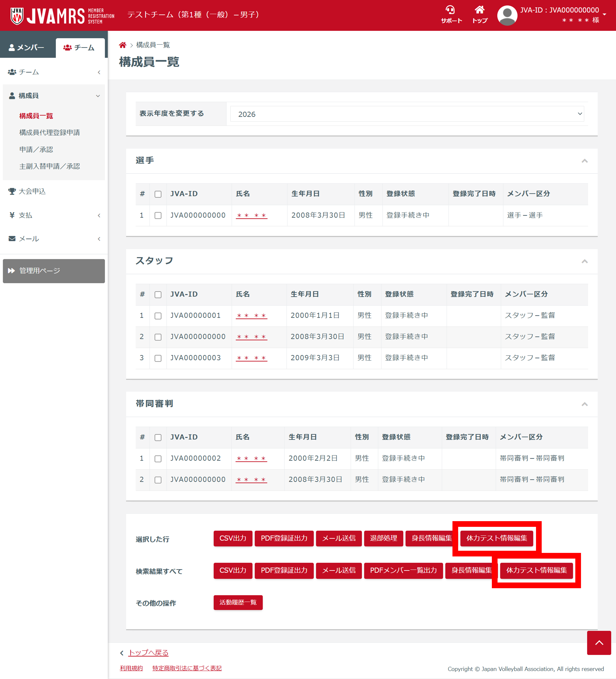Check the select-all checkbox in 選手 table header

158,194
